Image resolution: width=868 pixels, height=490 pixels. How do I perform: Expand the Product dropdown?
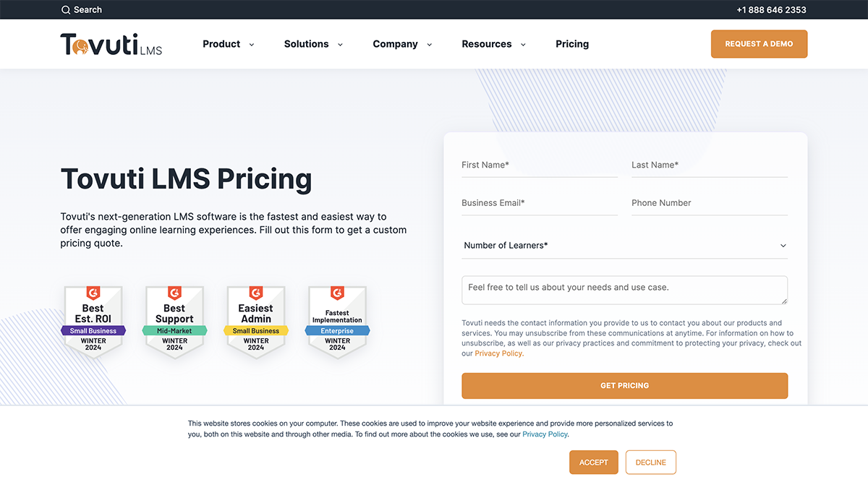(251, 44)
